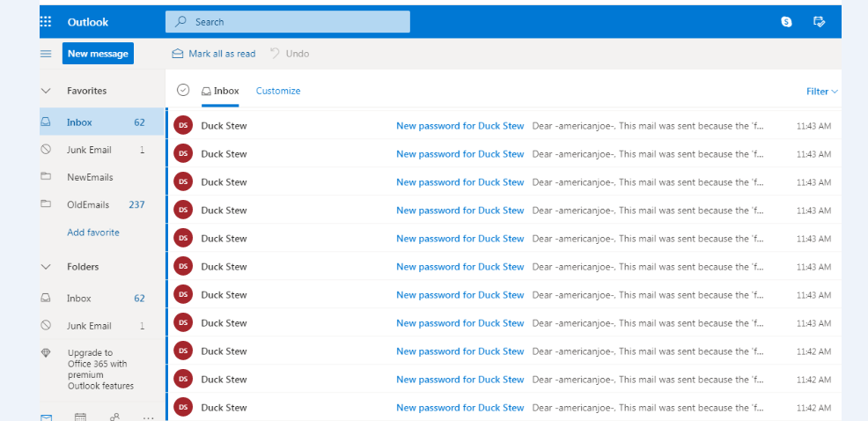868x421 pixels.
Task: Open more apps ellipsis in sidebar
Action: point(149,417)
